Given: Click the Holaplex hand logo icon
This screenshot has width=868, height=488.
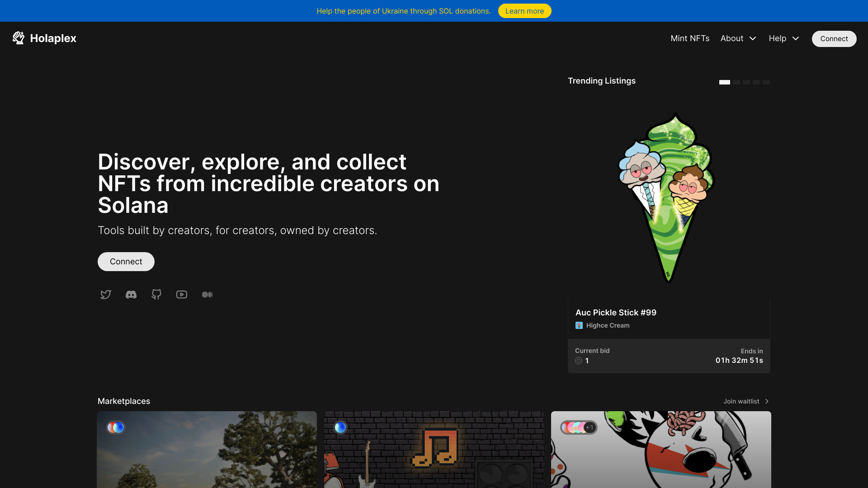Looking at the screenshot, I should tap(19, 38).
